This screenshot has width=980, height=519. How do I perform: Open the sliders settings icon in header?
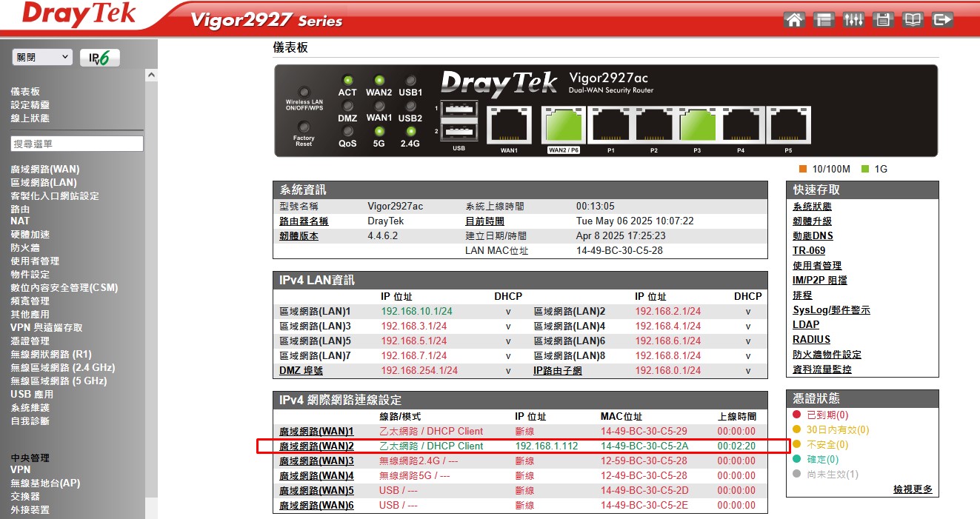(853, 20)
